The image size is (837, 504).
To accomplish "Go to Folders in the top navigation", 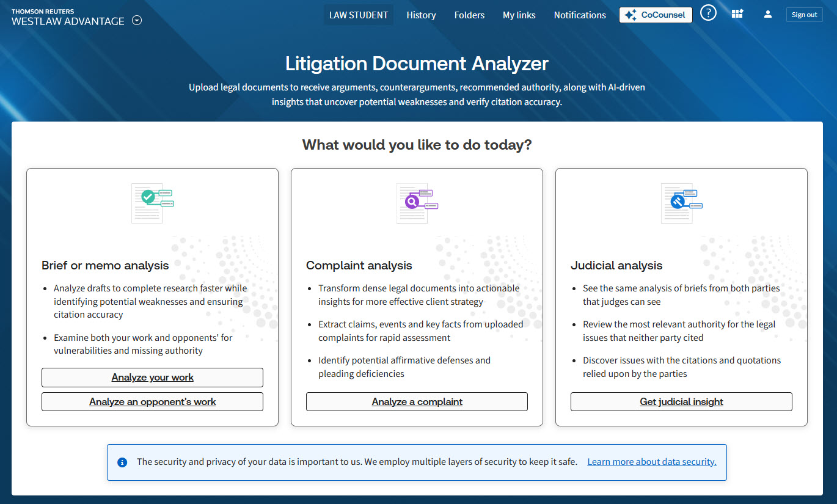I will (469, 15).
